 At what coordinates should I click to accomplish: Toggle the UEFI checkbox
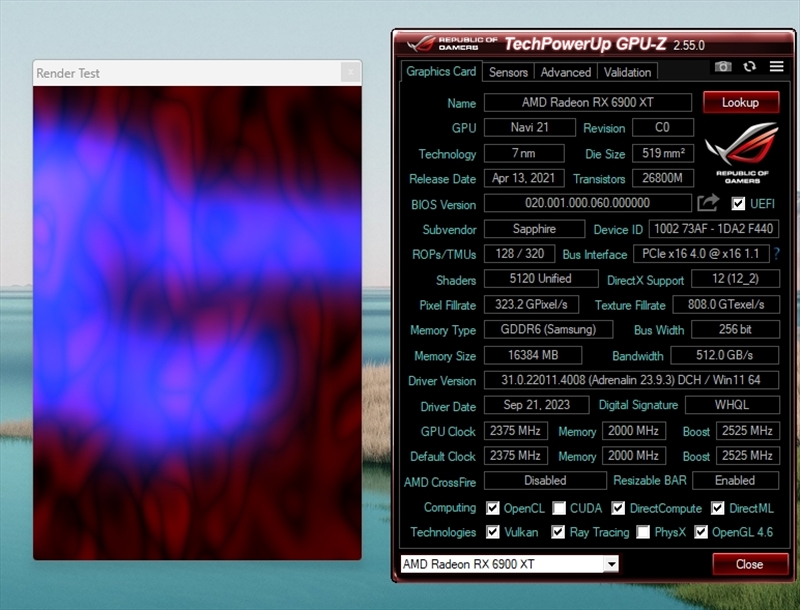[738, 204]
